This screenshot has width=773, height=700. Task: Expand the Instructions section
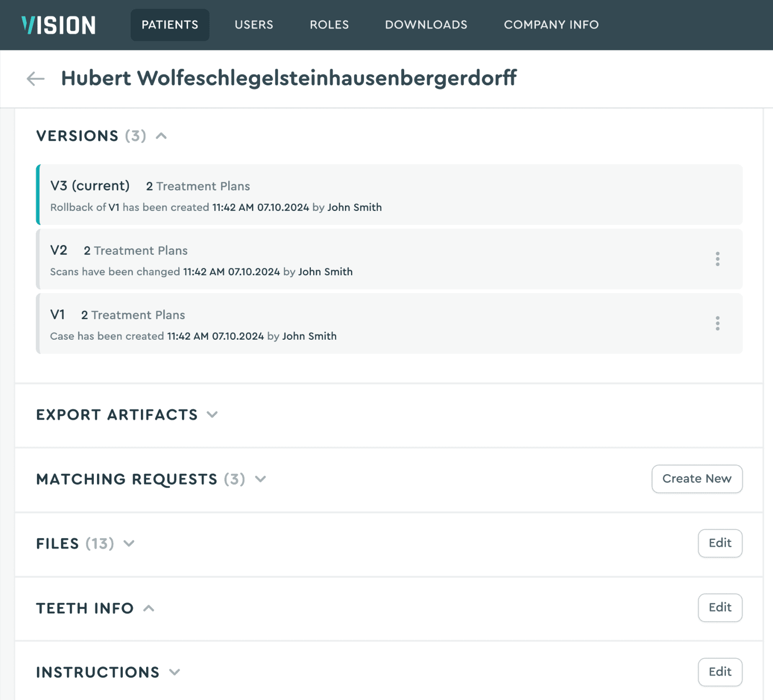tap(175, 672)
